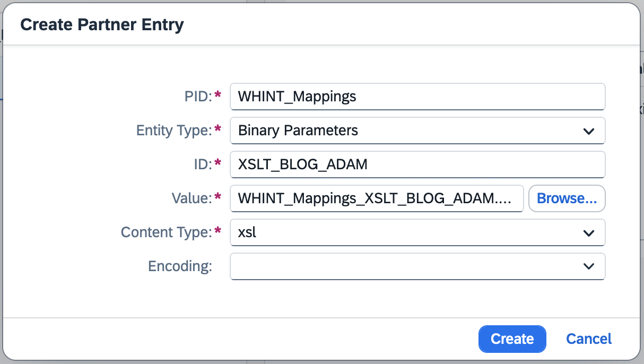Click the Value: field label
Image resolution: width=644 pixels, height=364 pixels.
(192, 198)
